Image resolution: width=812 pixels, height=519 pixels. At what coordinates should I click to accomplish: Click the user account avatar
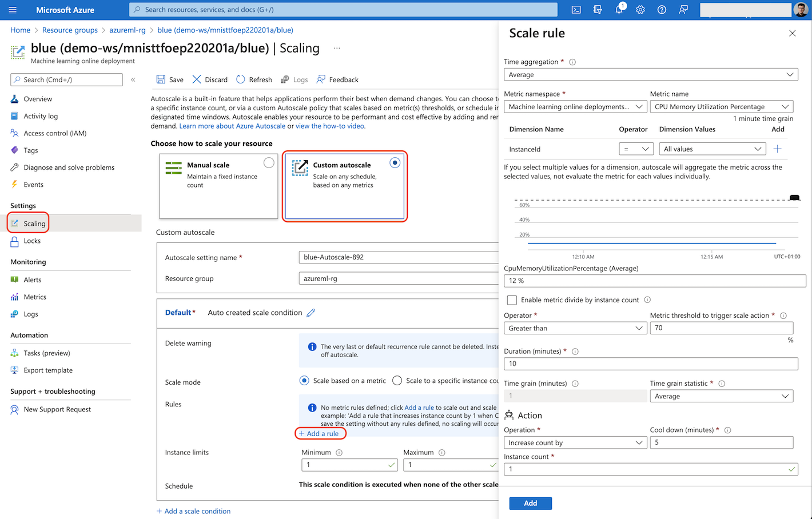click(801, 10)
